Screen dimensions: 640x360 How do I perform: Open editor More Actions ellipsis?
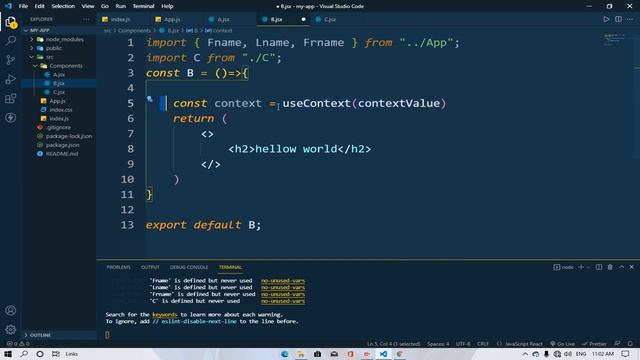tap(630, 19)
